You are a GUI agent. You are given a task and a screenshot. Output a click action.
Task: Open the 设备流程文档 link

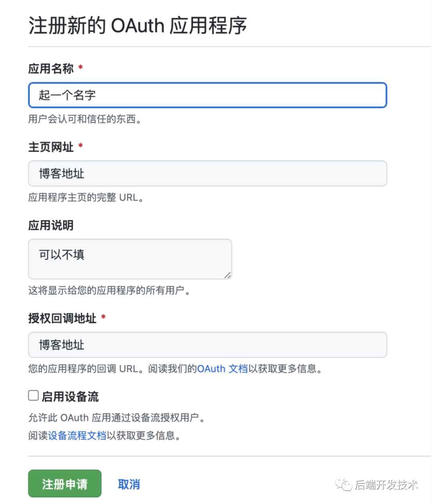pyautogui.click(x=78, y=436)
